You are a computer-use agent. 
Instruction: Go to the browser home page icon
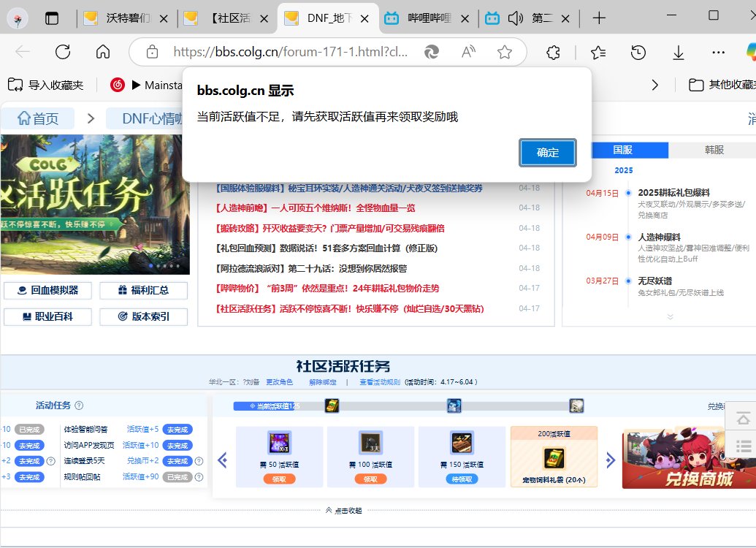coord(103,52)
